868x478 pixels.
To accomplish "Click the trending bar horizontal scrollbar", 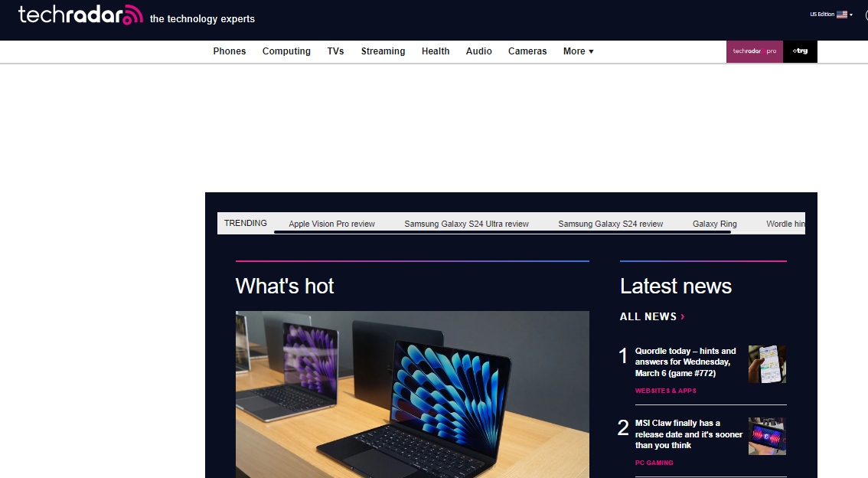I will click(503, 232).
